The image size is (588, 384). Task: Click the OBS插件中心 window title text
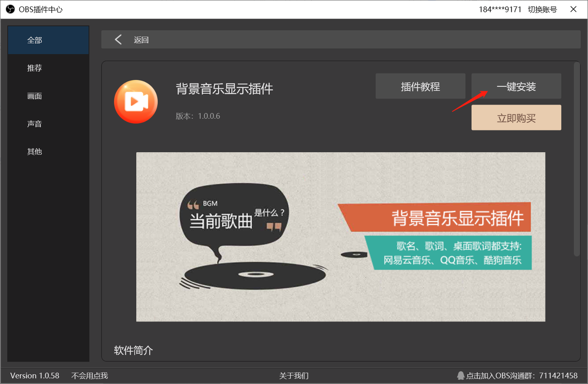[x=41, y=9]
